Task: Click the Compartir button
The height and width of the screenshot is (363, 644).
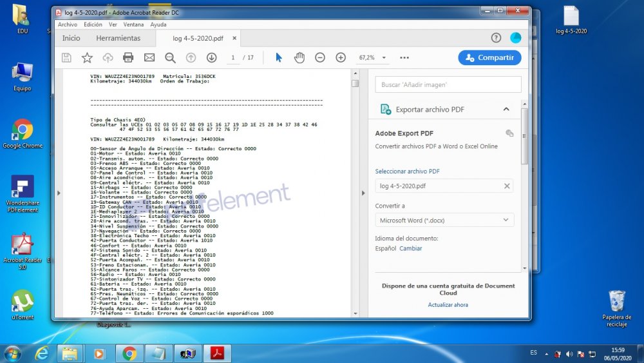Action: (x=489, y=58)
